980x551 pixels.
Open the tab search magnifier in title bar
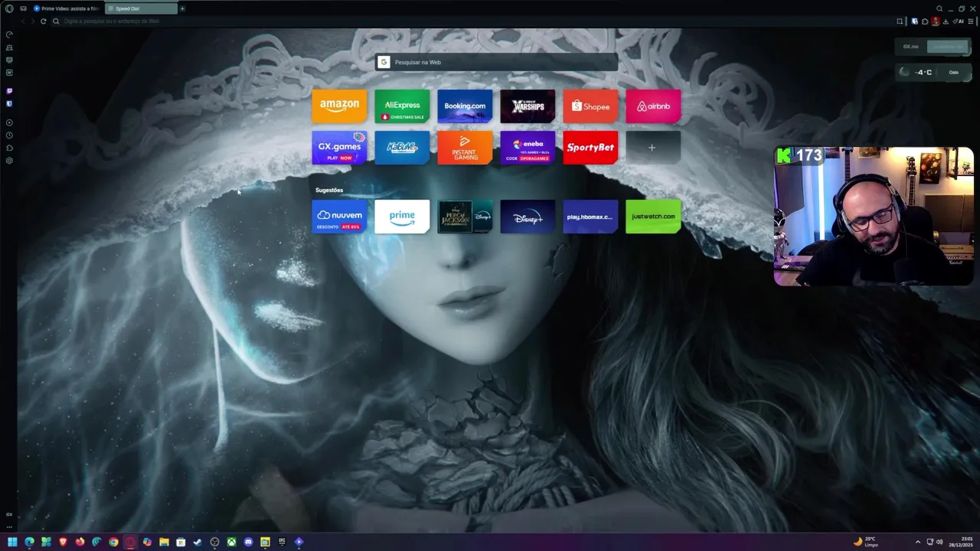[939, 8]
